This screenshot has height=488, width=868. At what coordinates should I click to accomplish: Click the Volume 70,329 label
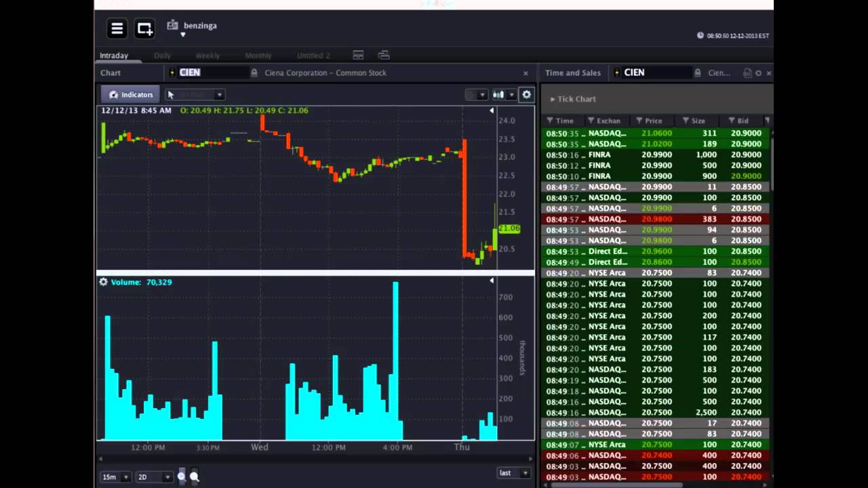[142, 282]
